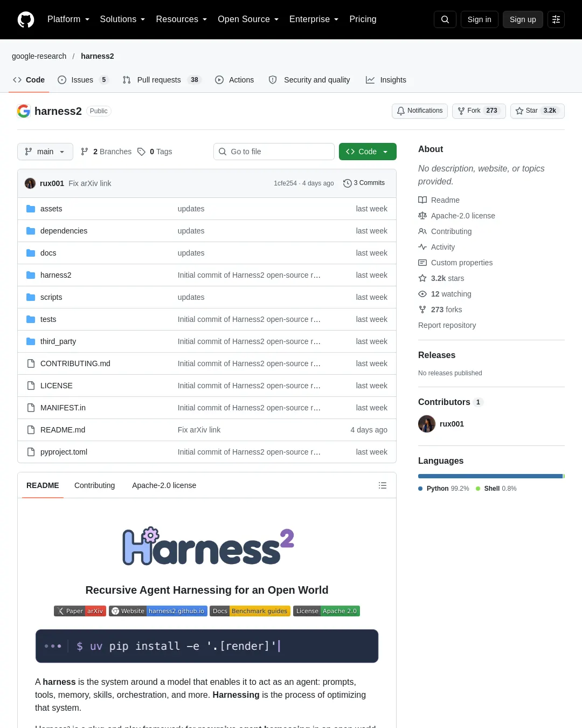Open the Apache-2.0 license link in About
The height and width of the screenshot is (728, 582).
(x=457, y=216)
